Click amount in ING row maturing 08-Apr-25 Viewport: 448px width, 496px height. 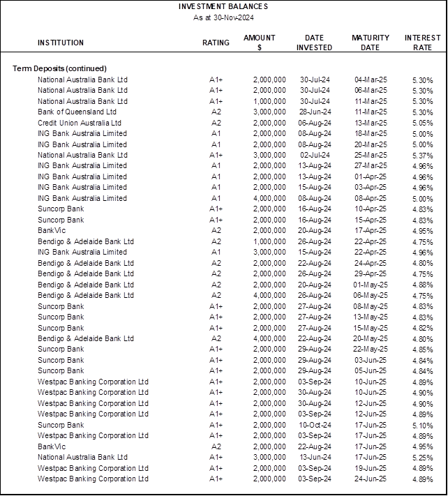click(269, 199)
